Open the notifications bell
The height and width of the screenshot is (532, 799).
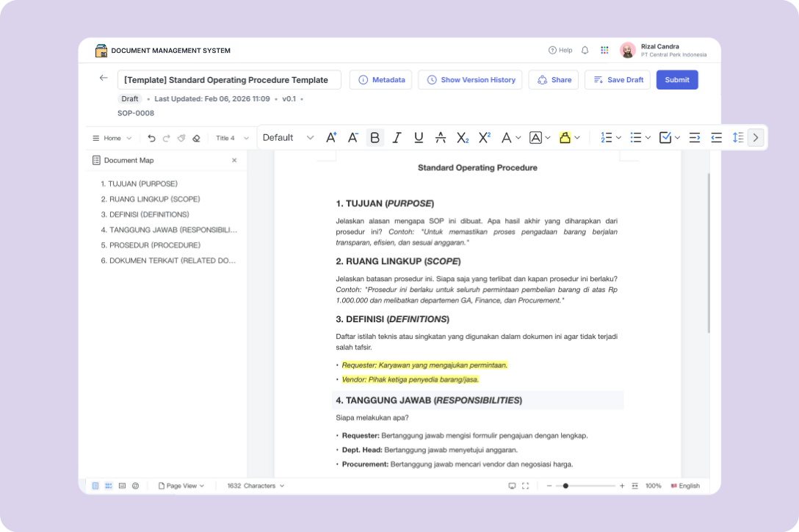click(x=585, y=51)
